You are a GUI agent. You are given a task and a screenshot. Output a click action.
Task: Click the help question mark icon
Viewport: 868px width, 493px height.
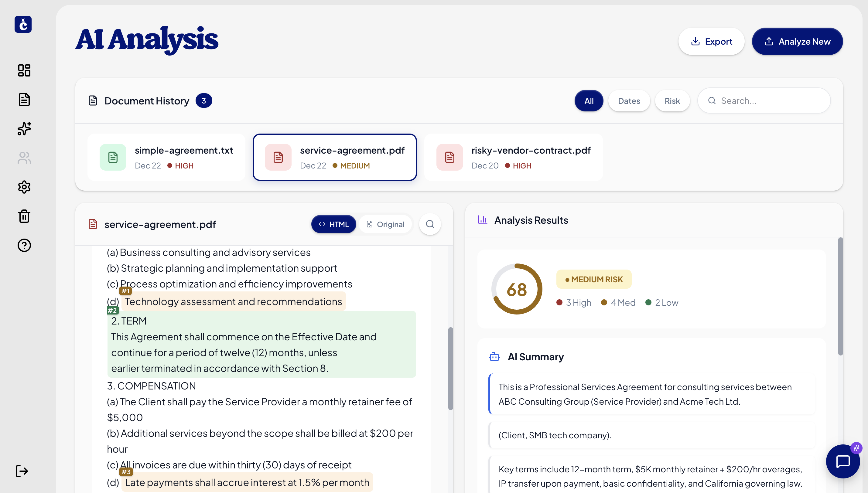point(24,245)
